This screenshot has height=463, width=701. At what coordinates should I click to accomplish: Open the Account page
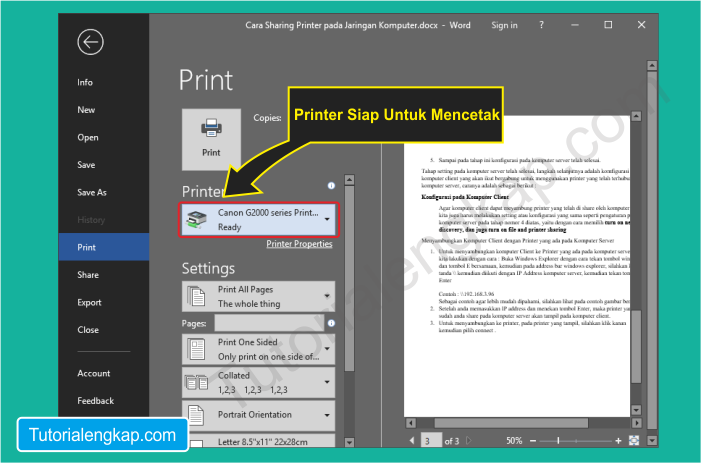93,373
